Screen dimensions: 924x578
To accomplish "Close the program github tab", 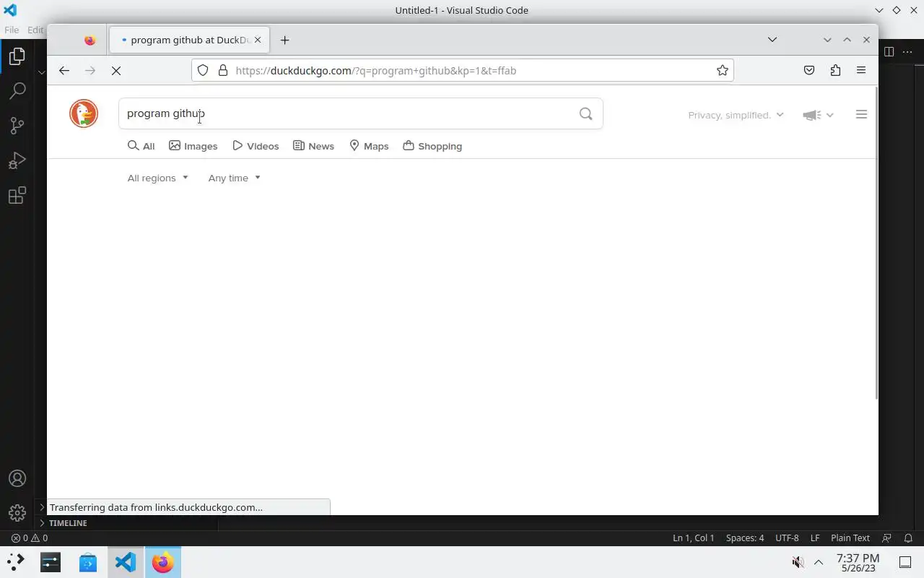I will point(257,40).
